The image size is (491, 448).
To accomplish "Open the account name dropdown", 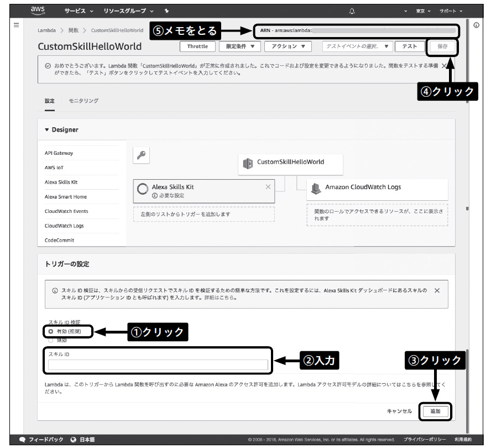I will pyautogui.click(x=405, y=11).
